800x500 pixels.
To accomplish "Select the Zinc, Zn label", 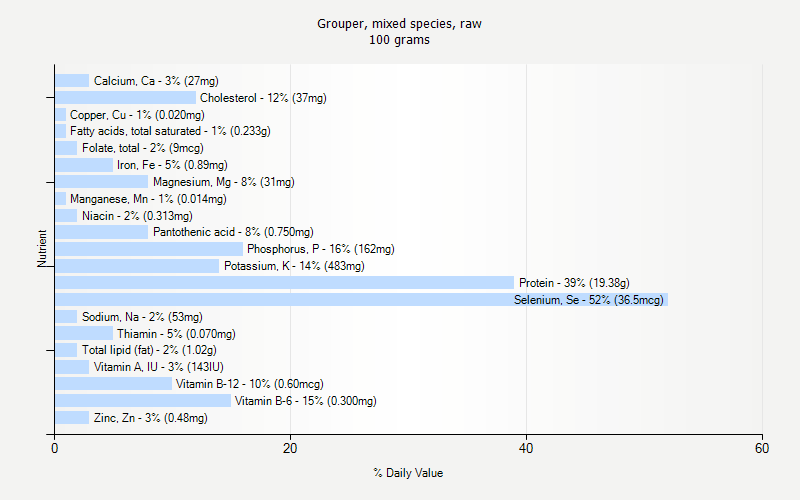I will (x=150, y=418).
